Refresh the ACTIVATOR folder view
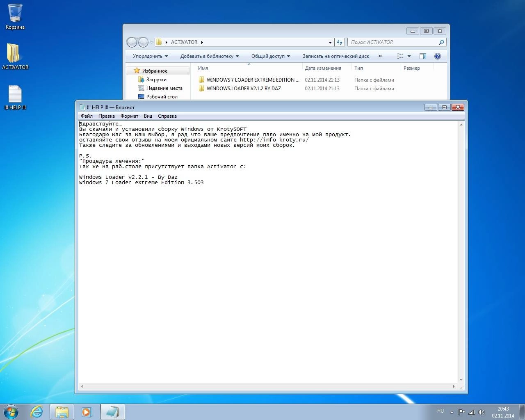The height and width of the screenshot is (420, 525). click(340, 42)
